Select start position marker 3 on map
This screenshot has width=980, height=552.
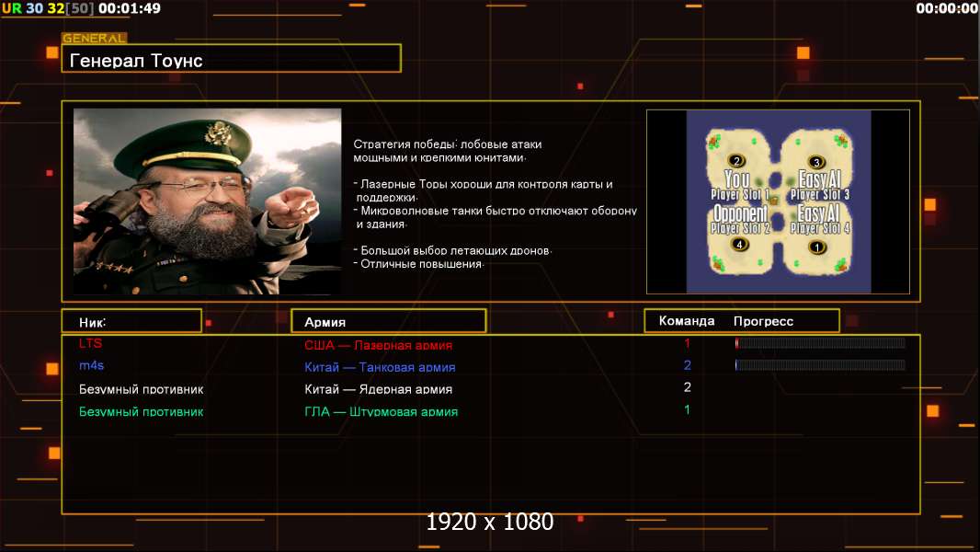(815, 162)
